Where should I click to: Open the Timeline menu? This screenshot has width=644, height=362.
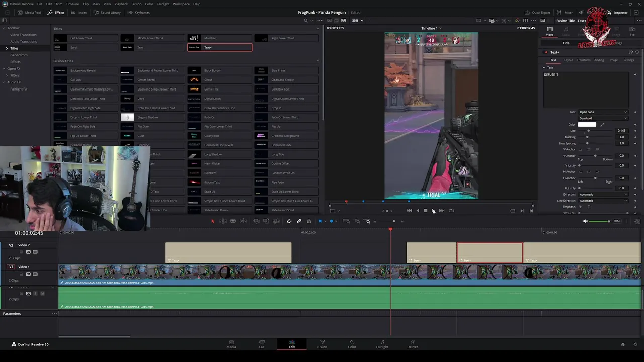[72, 4]
